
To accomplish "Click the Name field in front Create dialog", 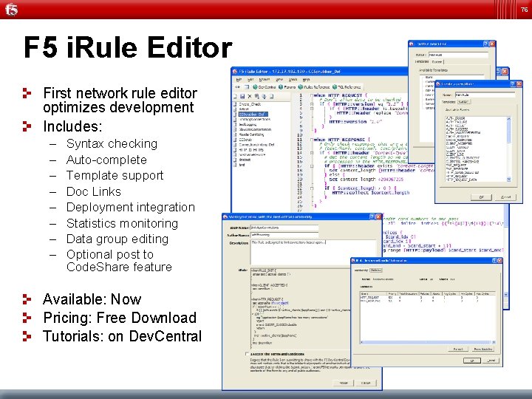I will coord(485,95).
